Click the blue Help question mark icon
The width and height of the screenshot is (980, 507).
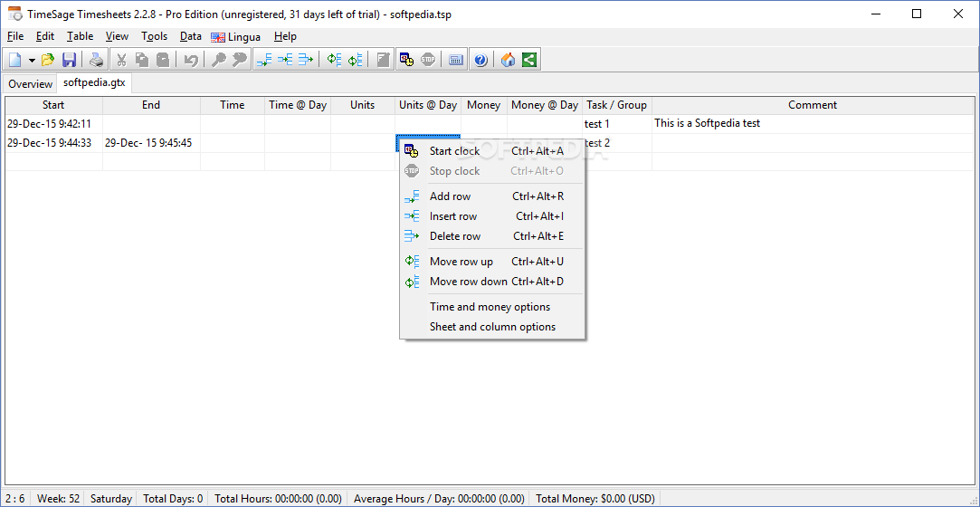480,60
